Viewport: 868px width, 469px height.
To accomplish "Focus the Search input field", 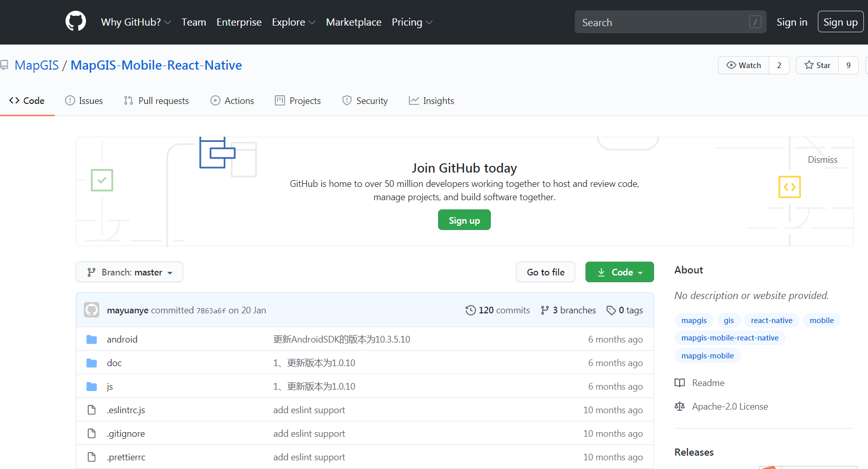I will pos(670,22).
